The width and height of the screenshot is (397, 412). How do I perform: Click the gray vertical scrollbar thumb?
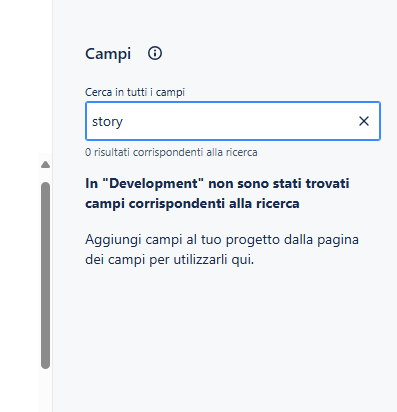[x=45, y=275]
